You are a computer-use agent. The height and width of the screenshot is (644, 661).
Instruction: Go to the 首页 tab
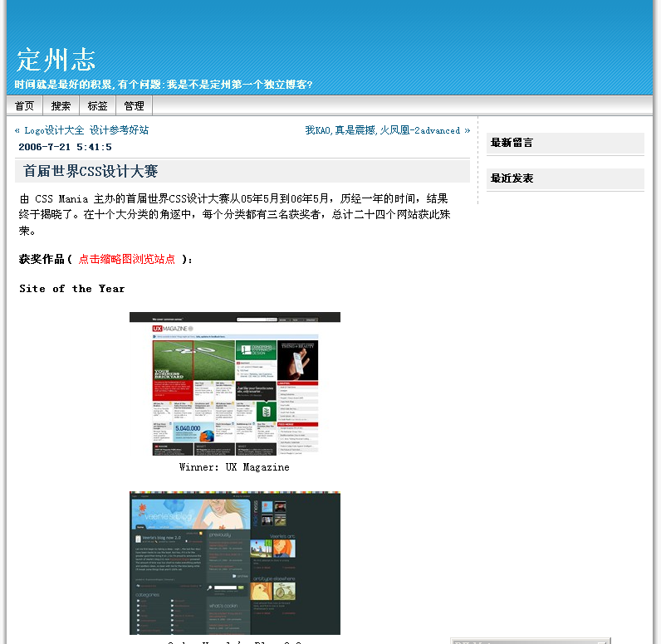[x=24, y=105]
